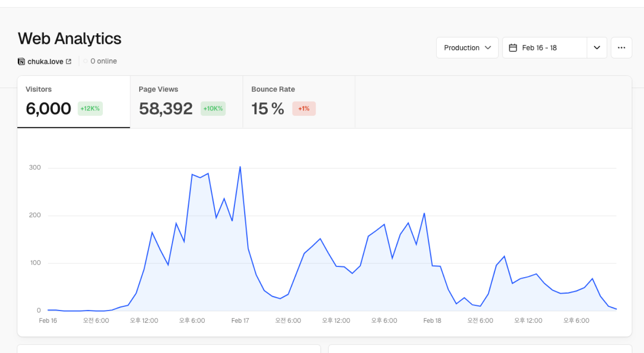Switch to the Page Views tab
Screen dimensions: 644x353
[187, 102]
